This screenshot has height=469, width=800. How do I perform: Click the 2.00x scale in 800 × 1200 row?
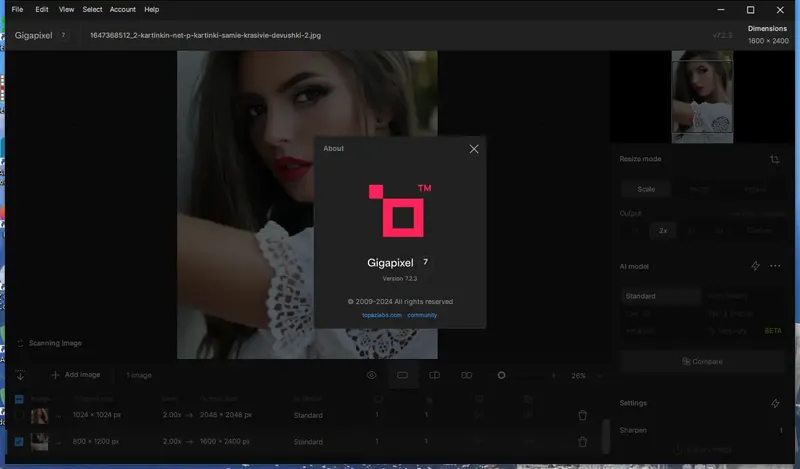(172, 441)
